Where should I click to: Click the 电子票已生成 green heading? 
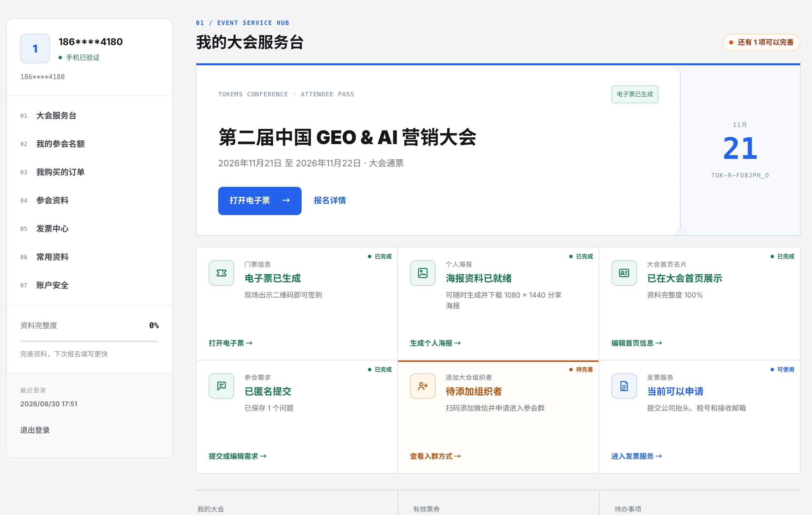coord(272,279)
